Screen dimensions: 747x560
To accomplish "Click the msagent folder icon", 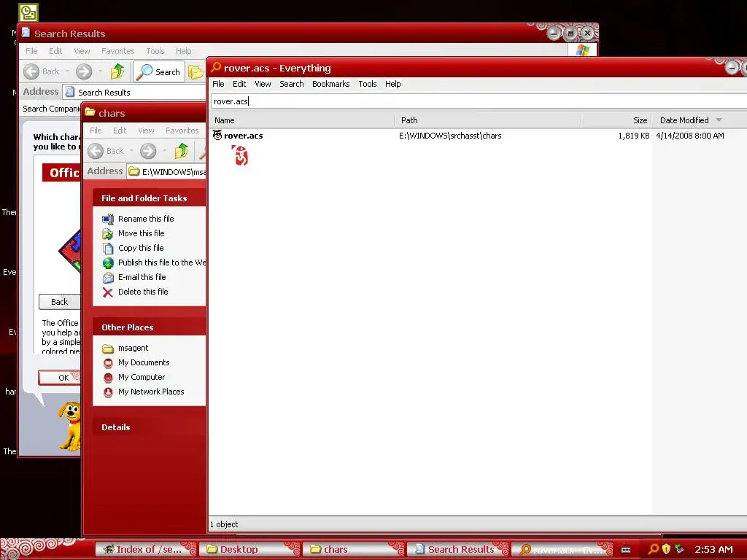I will 108,349.
